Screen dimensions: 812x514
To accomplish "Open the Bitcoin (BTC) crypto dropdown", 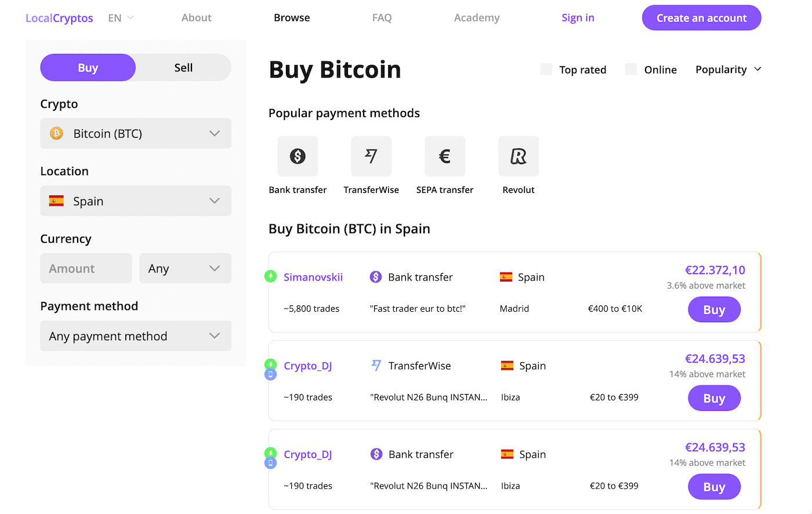I will 136,133.
